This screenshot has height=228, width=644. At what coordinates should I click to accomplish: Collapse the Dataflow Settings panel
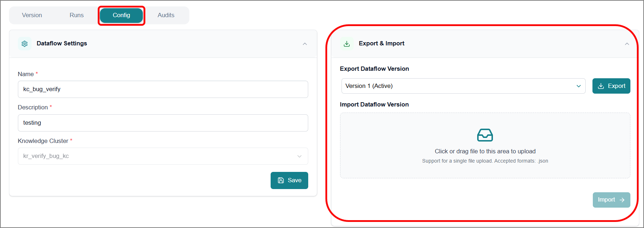coord(305,44)
